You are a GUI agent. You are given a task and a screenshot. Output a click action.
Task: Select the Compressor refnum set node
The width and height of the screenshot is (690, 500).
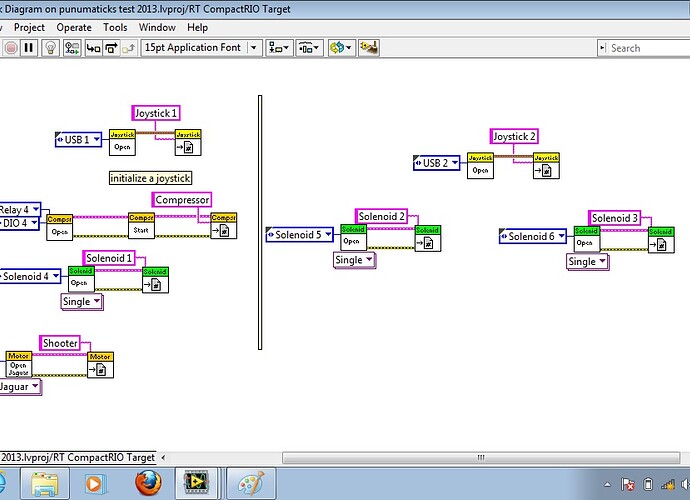[224, 225]
